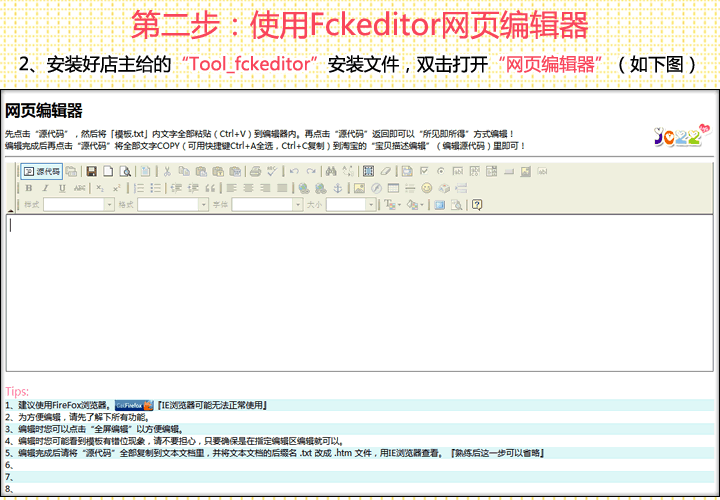The image size is (720, 500).
Task: Insert a table
Action: pos(393,188)
